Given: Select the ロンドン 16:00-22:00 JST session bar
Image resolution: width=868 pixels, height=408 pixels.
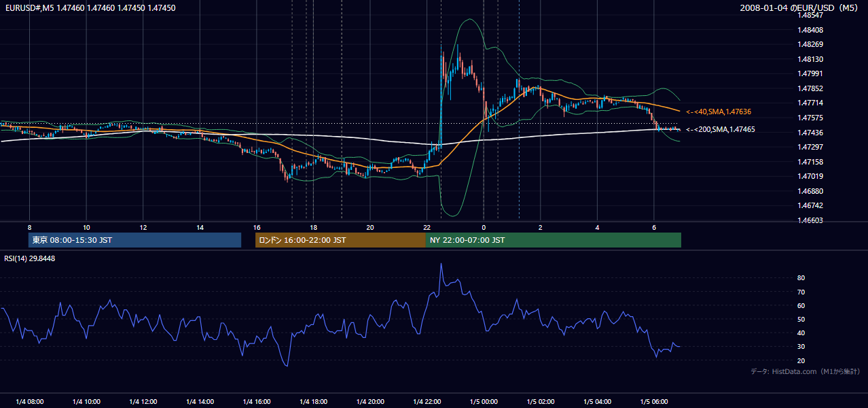Looking at the screenshot, I should click(x=340, y=240).
